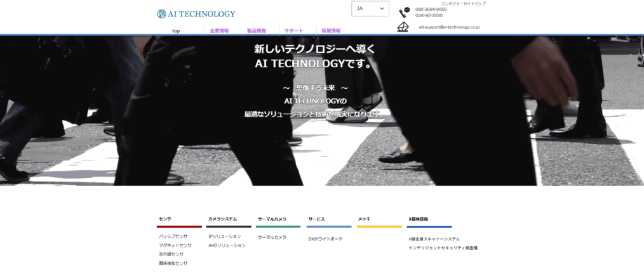Viewport: 644px width, 279px height.
Task: Open the X線全身スキャナーシステム link
Action: pyautogui.click(x=434, y=239)
